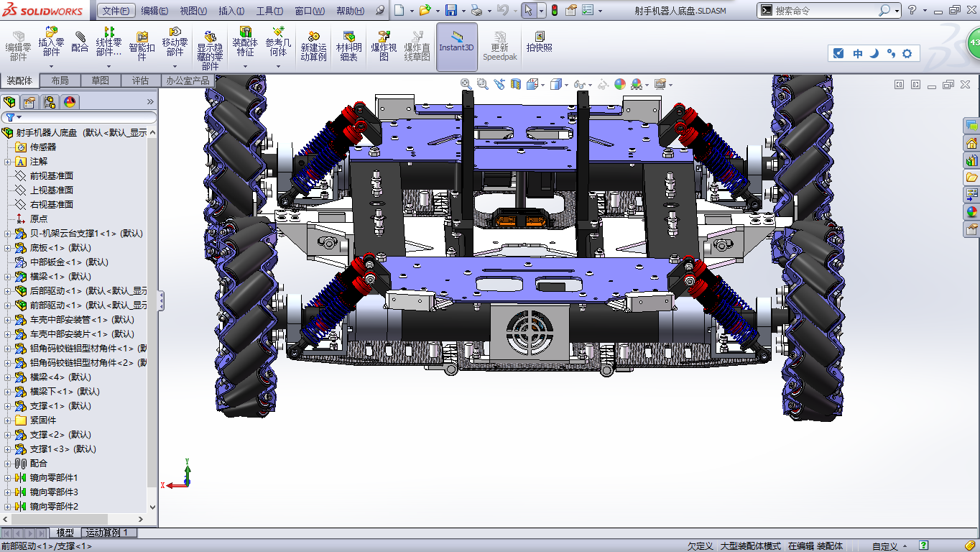Viewport: 980px width, 552px height.
Task: Open the 窗口(W) menu
Action: click(310, 11)
